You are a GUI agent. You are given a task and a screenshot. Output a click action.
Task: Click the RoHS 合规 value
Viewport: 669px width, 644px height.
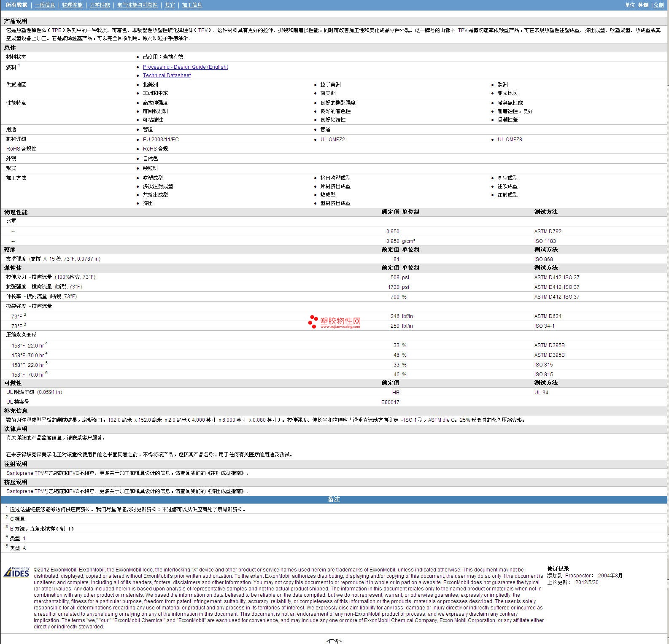155,149
